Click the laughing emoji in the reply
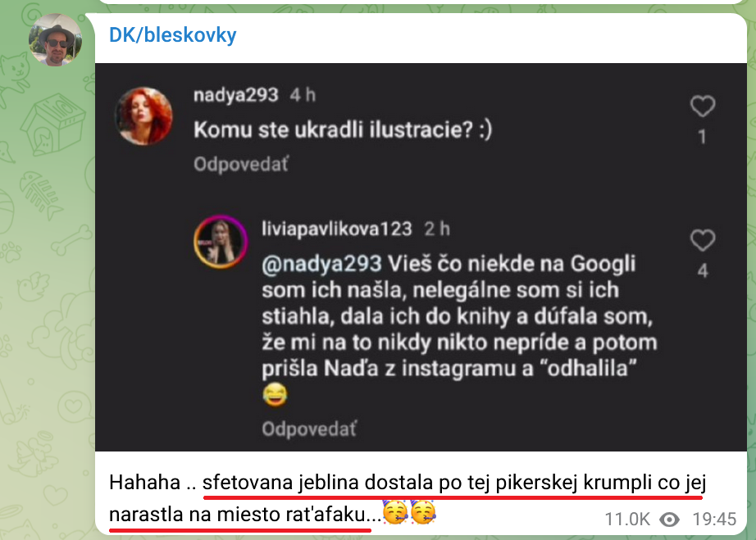 (275, 394)
